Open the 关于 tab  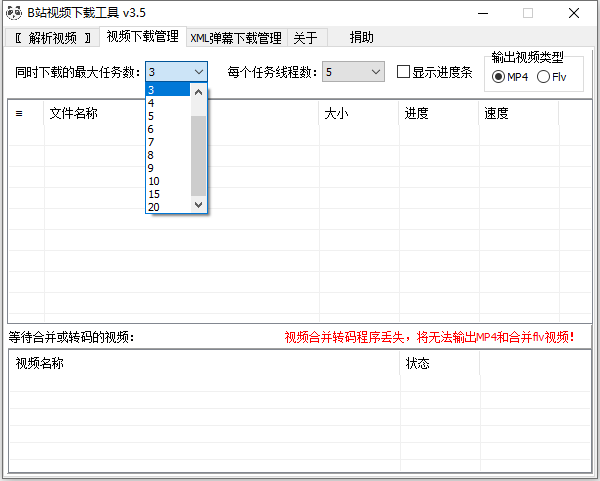(305, 38)
